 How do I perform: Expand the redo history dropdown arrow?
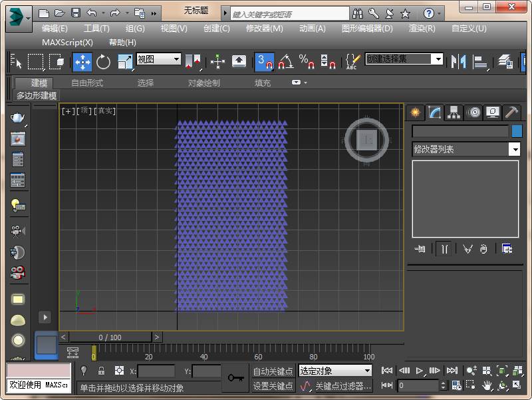(127, 13)
